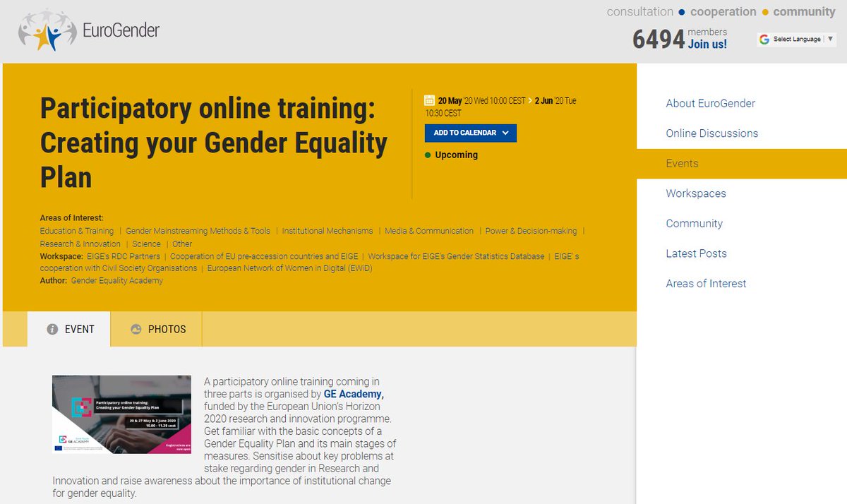Click the info icon on EVENT tab

click(52, 329)
